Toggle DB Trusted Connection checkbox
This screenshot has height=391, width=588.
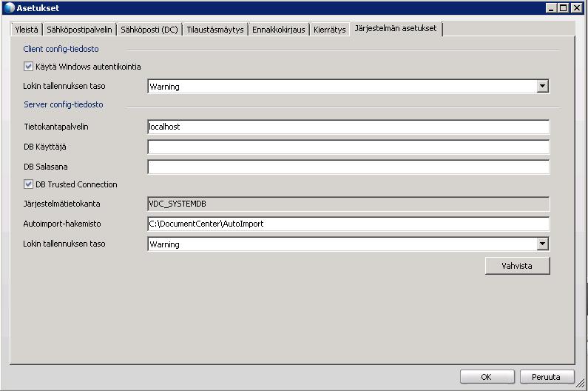point(28,184)
